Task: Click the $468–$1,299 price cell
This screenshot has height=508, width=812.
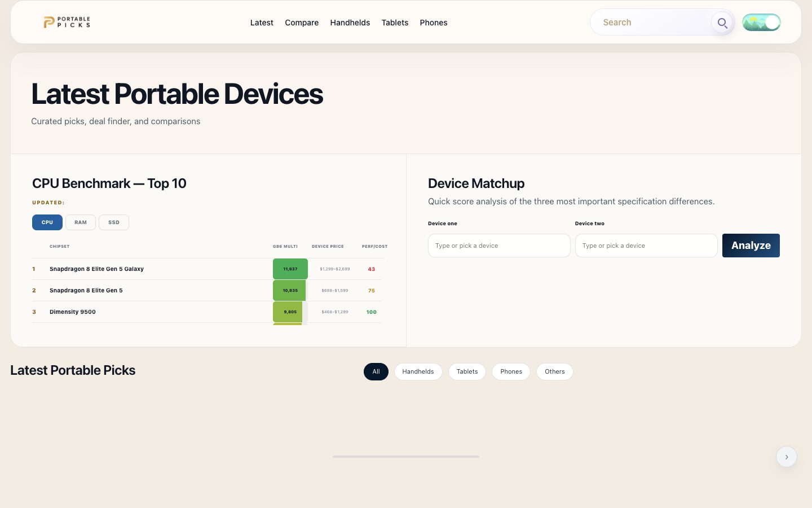Action: (x=335, y=312)
